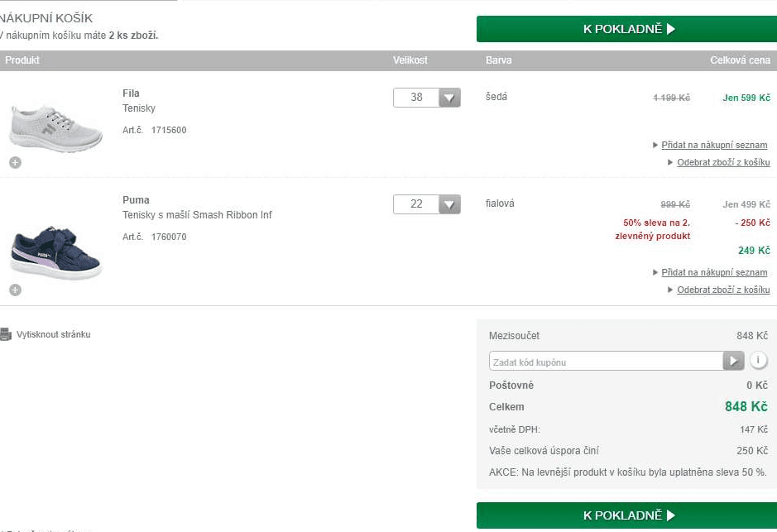Screen dimensions: 777x532
Task: Click the fialová color label
Action: (500, 203)
